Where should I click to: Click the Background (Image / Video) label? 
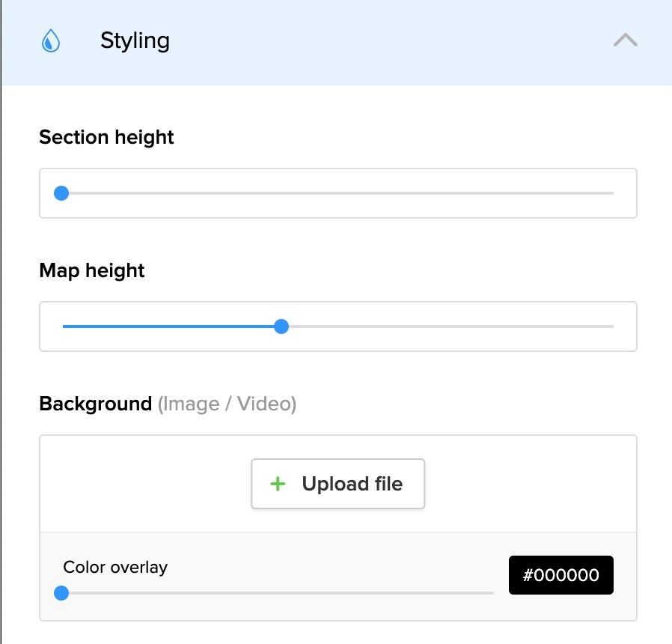168,404
